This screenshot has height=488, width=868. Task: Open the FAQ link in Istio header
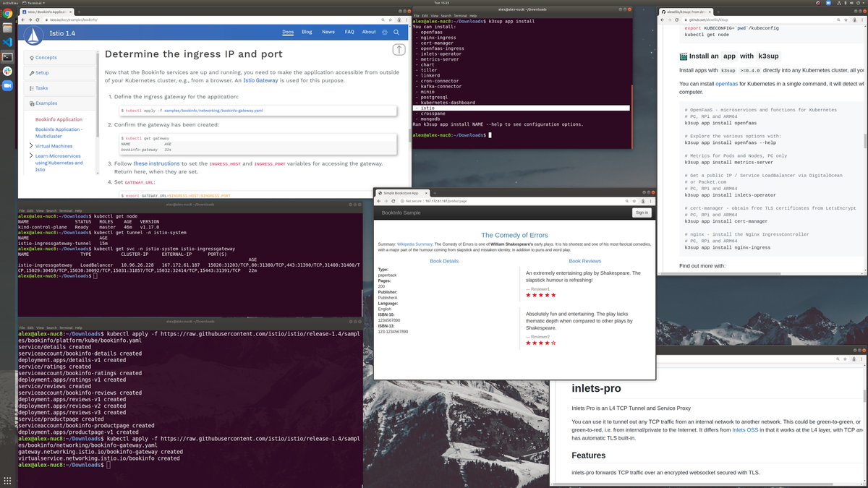point(349,32)
